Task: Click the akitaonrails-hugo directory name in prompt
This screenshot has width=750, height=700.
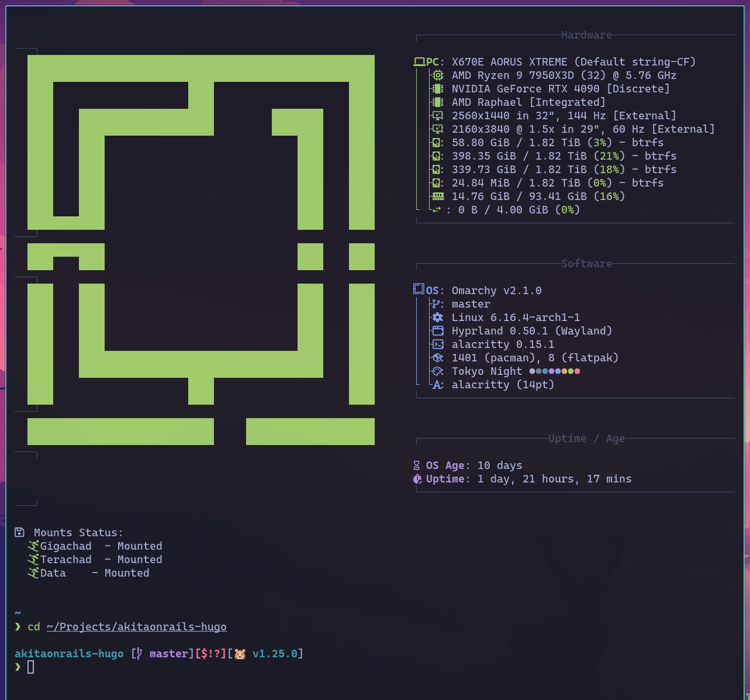Action: pyautogui.click(x=69, y=654)
